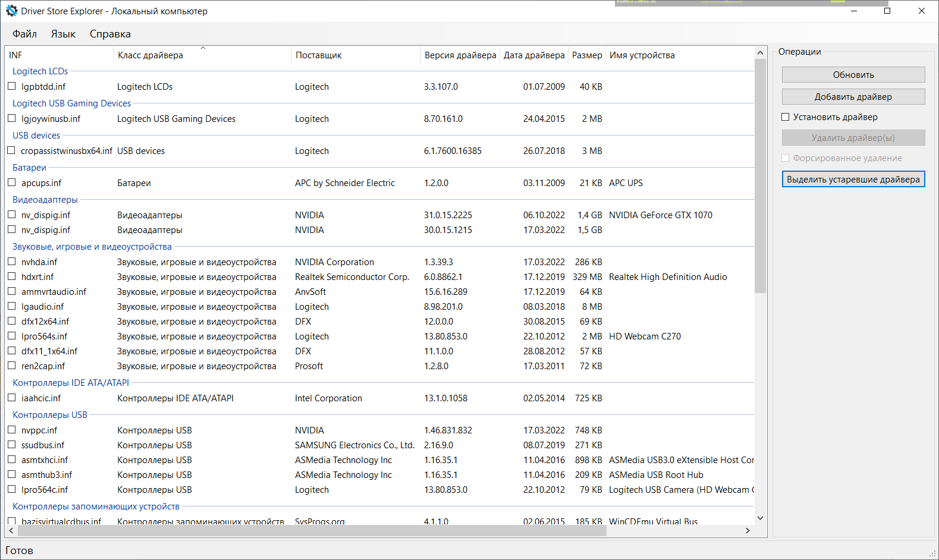Check the dfx11_1x64.inf checkbox

[x=12, y=351]
